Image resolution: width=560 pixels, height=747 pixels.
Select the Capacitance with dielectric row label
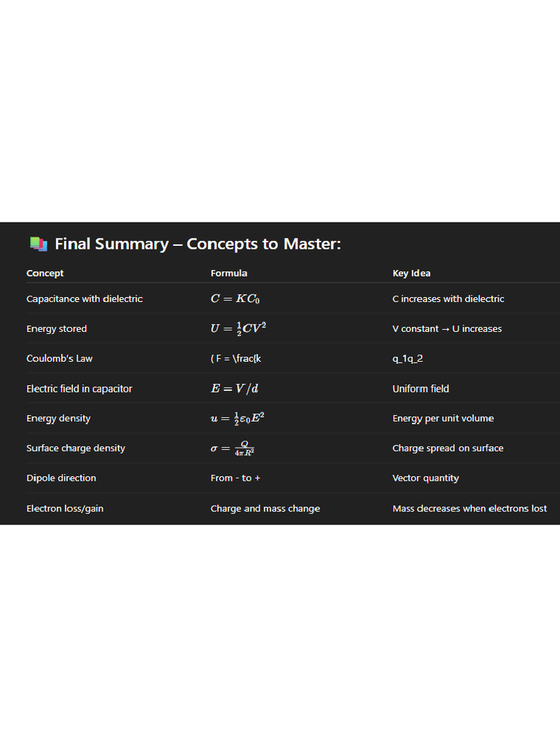[x=85, y=299]
